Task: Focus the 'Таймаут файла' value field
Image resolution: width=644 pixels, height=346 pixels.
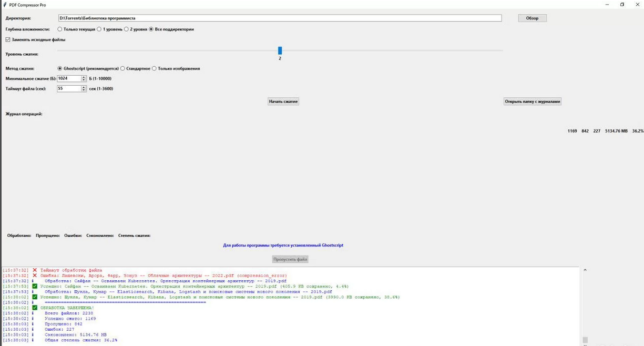Action: 69,89
